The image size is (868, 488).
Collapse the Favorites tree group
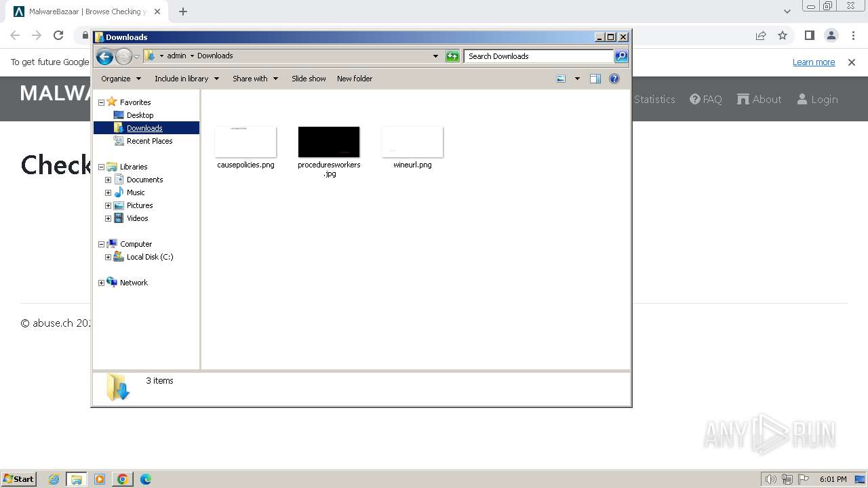click(x=102, y=102)
